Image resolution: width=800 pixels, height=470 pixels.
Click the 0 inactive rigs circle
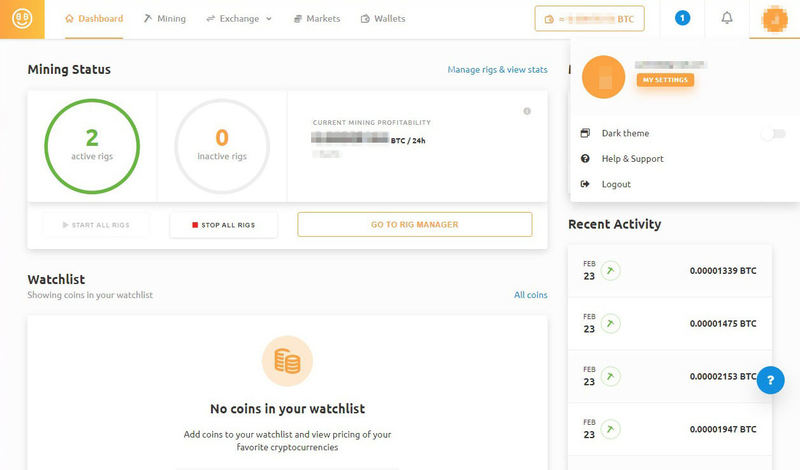[222, 146]
